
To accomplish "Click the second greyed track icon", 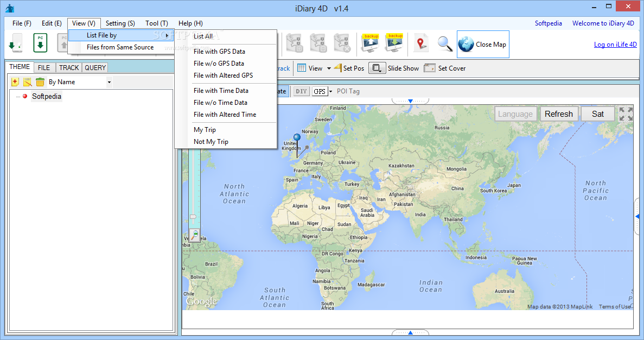I will tap(318, 43).
